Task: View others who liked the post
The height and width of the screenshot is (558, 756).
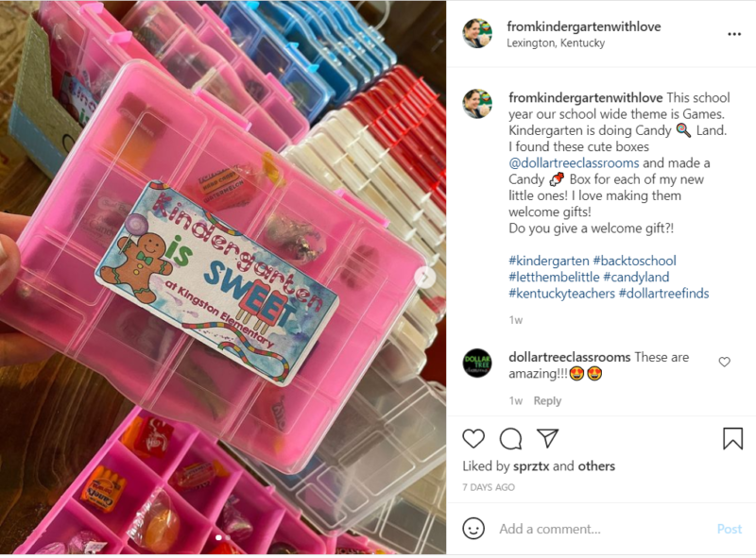Action: coord(596,466)
